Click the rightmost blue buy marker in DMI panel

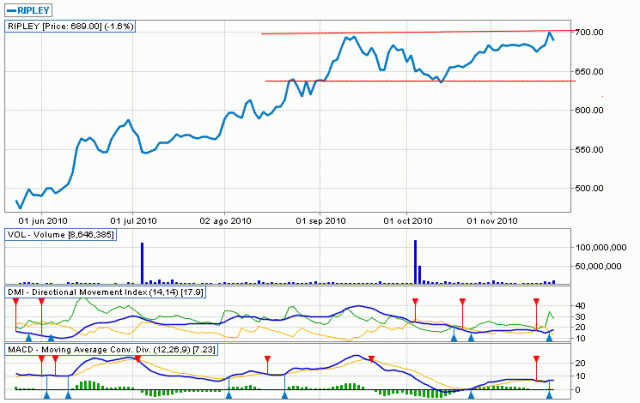point(549,338)
